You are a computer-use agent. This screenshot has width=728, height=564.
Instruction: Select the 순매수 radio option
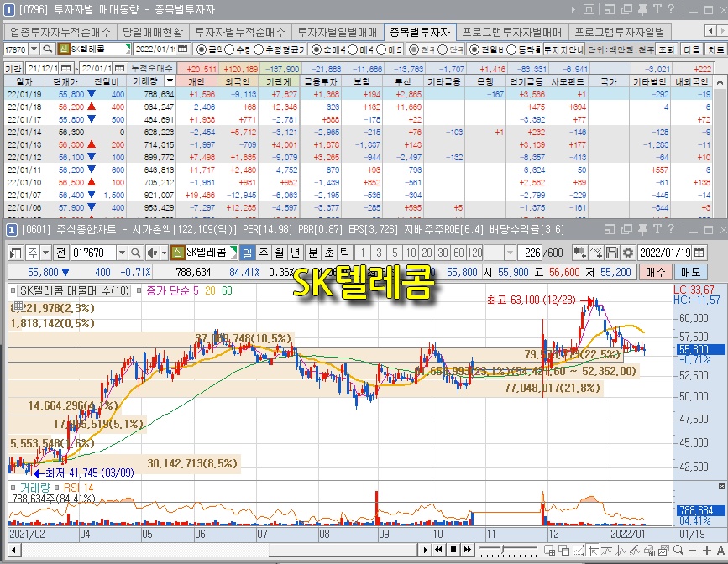(x=317, y=50)
